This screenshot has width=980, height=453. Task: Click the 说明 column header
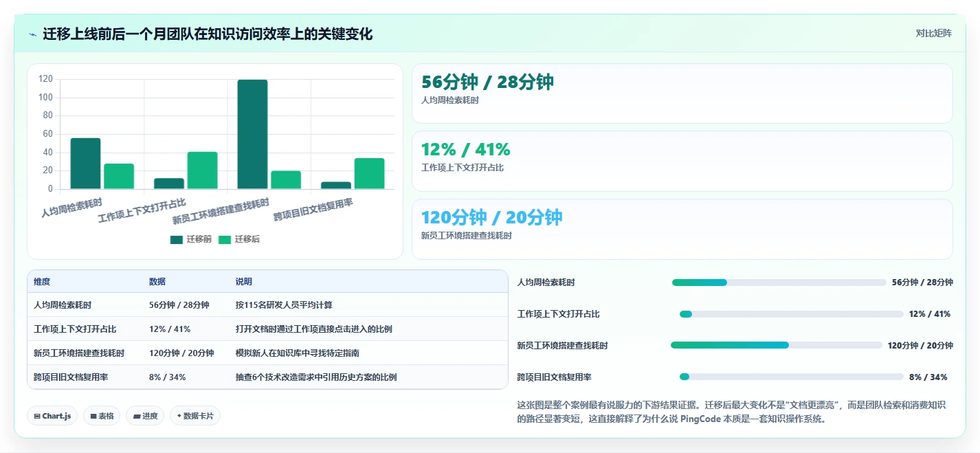point(244,282)
